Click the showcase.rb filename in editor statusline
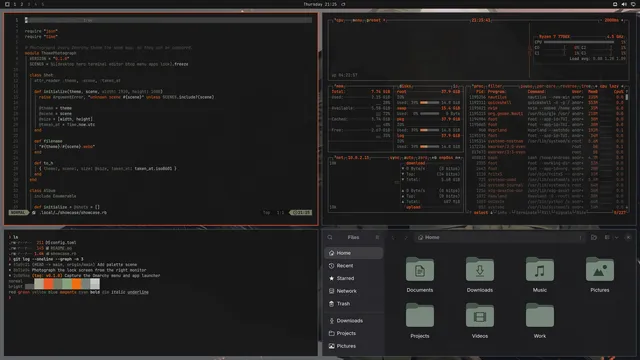Viewport: 640px width, 360px height. click(73, 213)
